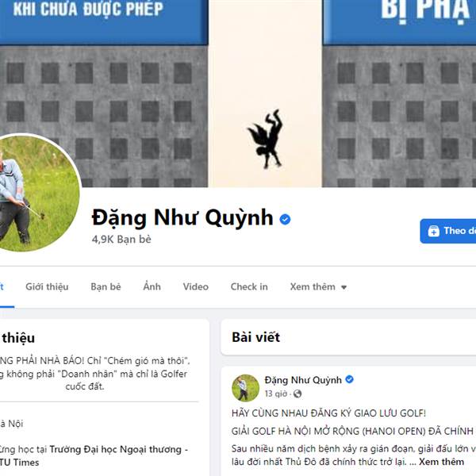The width and height of the screenshot is (476, 476).
Task: Click the arrow next to Xem thêm
Action: (344, 287)
